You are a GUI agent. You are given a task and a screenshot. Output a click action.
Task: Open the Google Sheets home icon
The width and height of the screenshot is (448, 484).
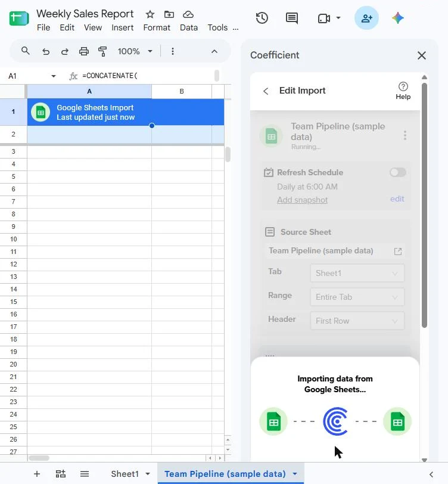[19, 18]
